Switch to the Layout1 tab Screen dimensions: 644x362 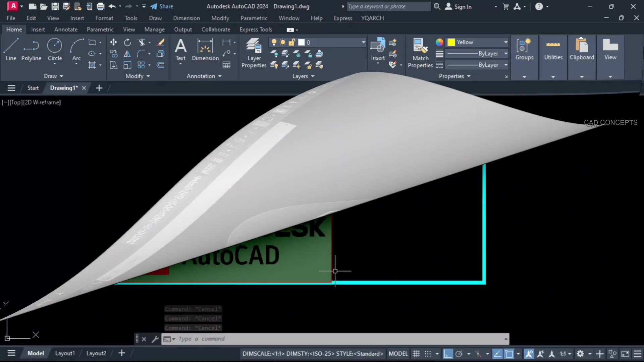coord(65,353)
